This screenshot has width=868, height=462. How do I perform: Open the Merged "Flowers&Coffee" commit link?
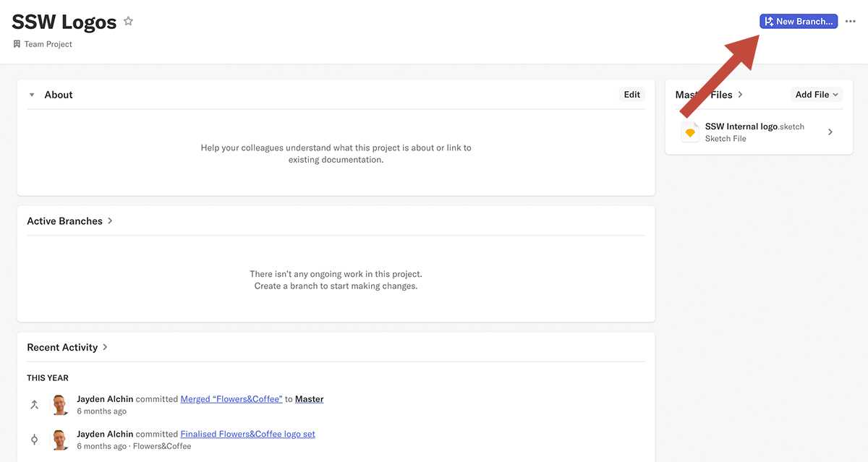tap(231, 399)
